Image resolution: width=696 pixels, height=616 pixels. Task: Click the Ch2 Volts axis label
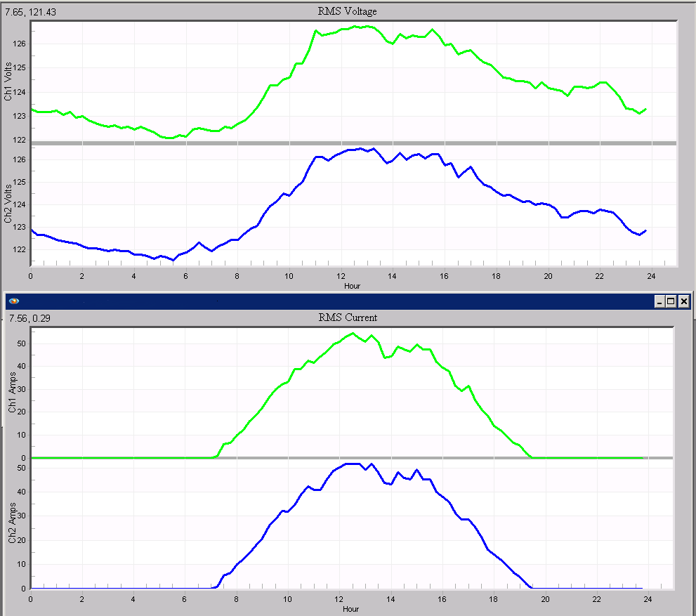(x=8, y=204)
